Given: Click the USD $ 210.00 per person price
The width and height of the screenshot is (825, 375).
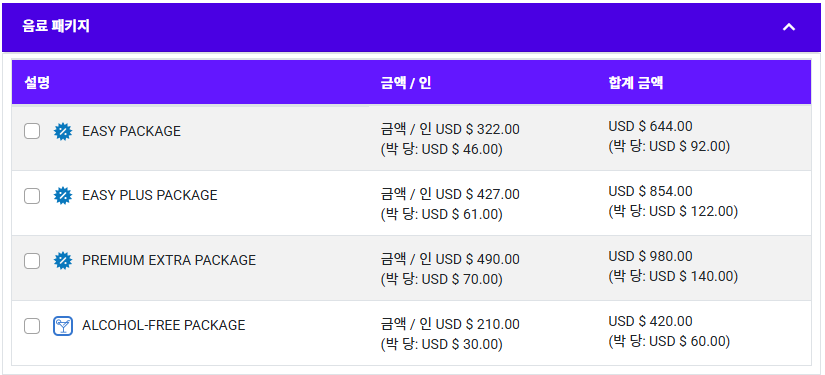Looking at the screenshot, I should (478, 324).
